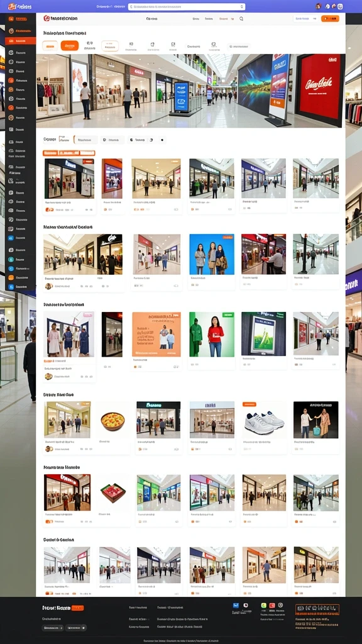Click the small orange badge beside the footer title
Viewport: 362px width, 644px height.
77,608
